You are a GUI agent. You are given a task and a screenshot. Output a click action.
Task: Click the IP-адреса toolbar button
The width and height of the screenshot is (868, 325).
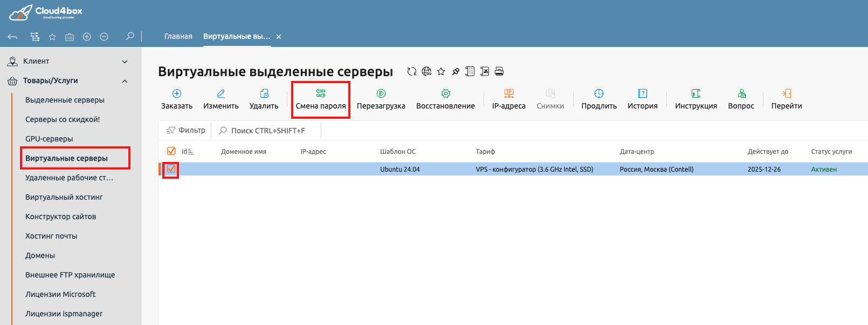click(x=508, y=99)
